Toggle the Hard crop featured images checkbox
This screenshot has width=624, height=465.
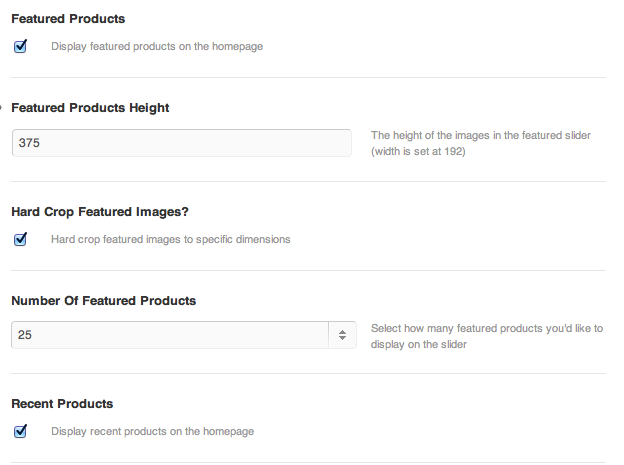(20, 239)
